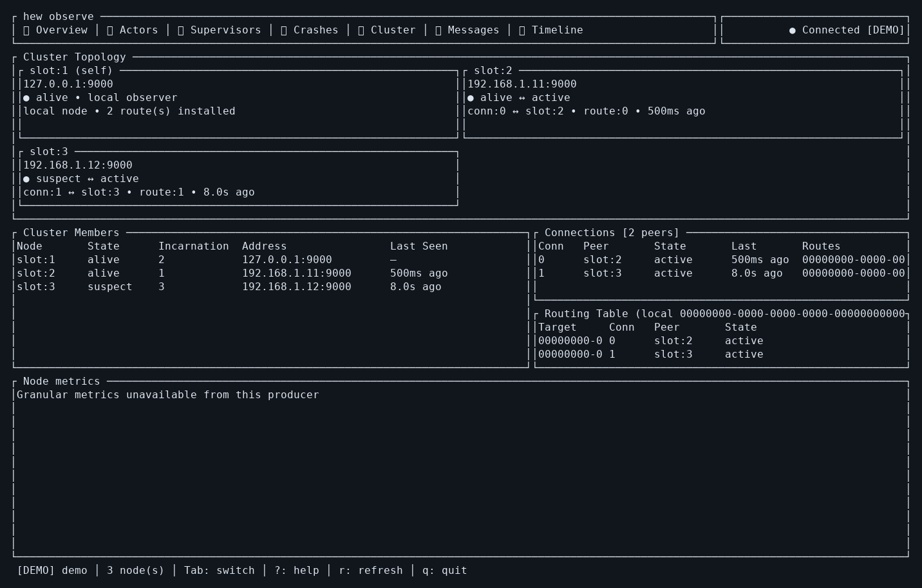922x588 pixels.
Task: Click the 127.0.0.1:9000 address in Cluster Members
Action: click(x=287, y=260)
